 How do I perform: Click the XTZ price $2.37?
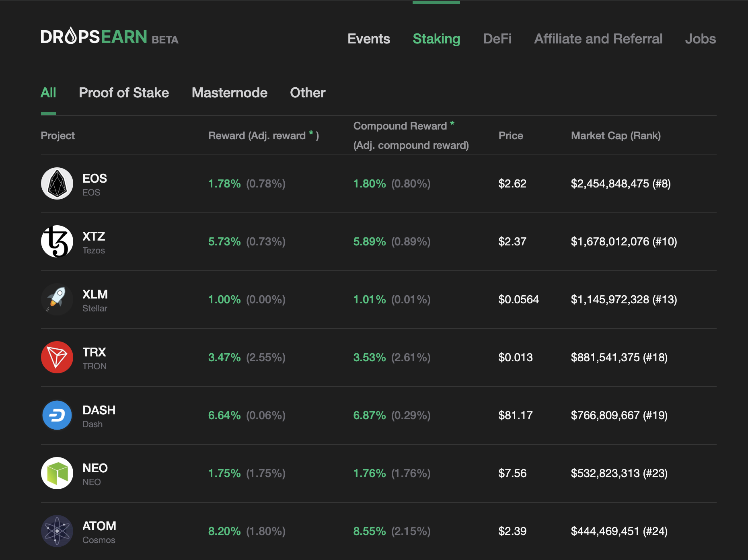click(512, 241)
